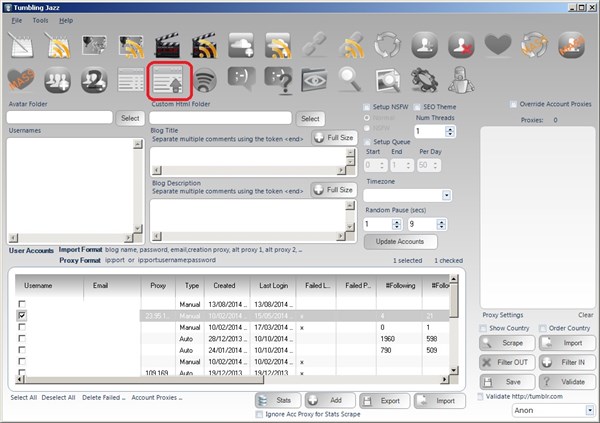The height and width of the screenshot is (423, 600).
Task: Click the cloud upload icon
Action: [x=241, y=45]
